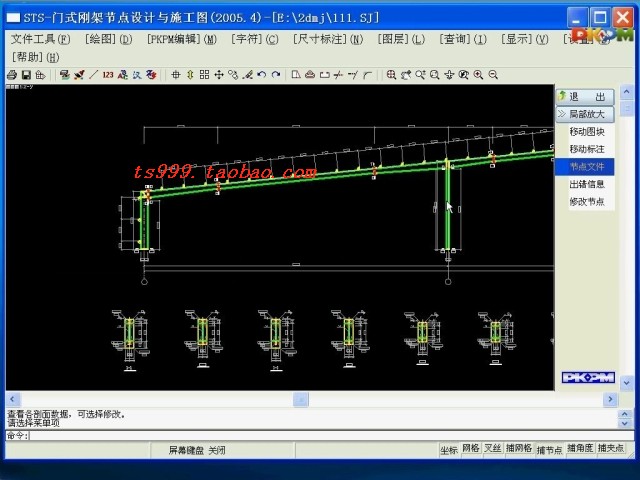Click the fourth plain zoom magnifier icon
This screenshot has width=640, height=480.
point(435,75)
